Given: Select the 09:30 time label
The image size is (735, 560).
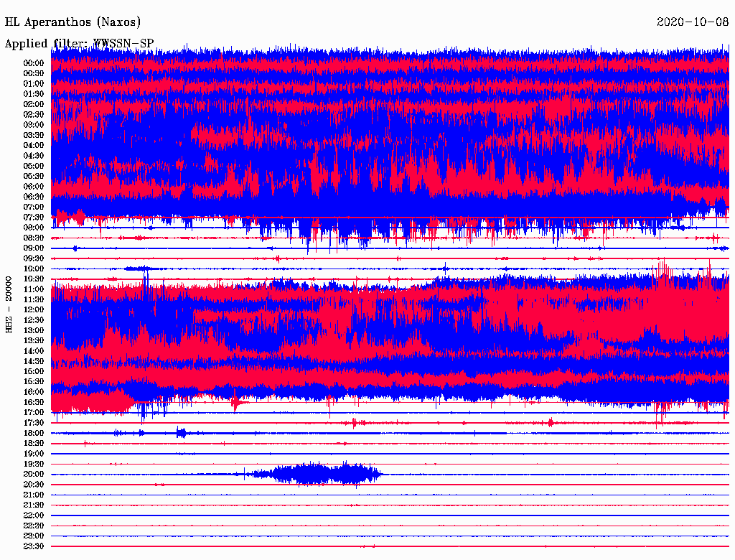Looking at the screenshot, I should coord(34,258).
